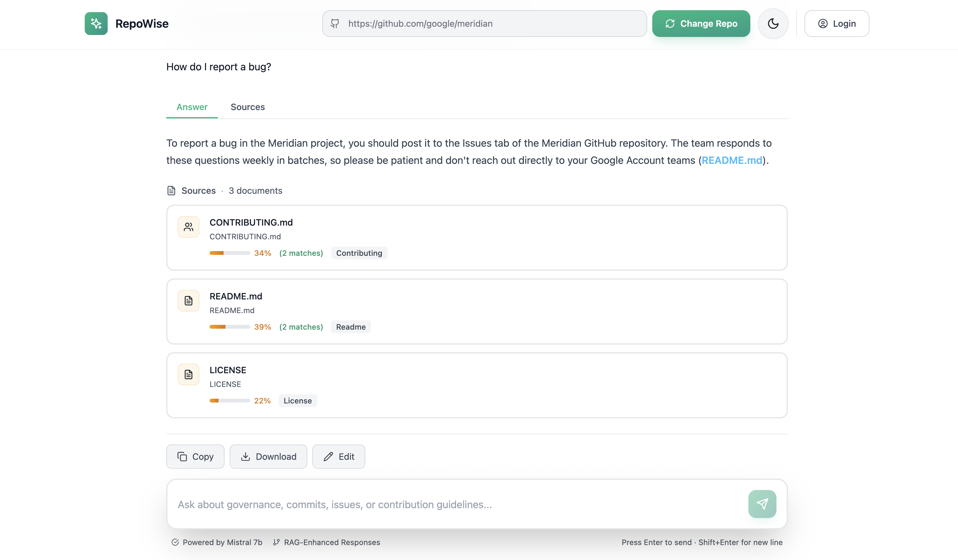Click the Contributing tag on CONTRIBUTING.md card
The image size is (958, 560).
tap(359, 253)
